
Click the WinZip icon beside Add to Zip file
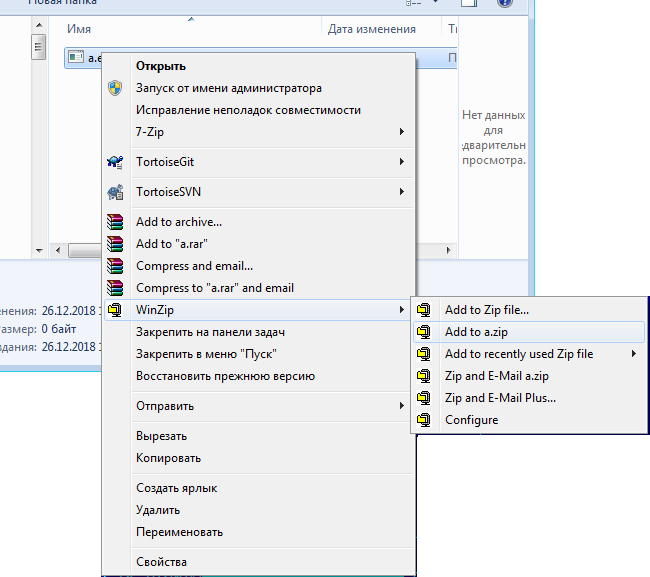click(x=425, y=310)
